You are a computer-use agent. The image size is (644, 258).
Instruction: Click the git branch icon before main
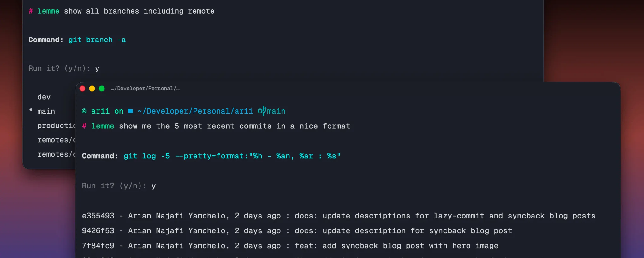(262, 111)
